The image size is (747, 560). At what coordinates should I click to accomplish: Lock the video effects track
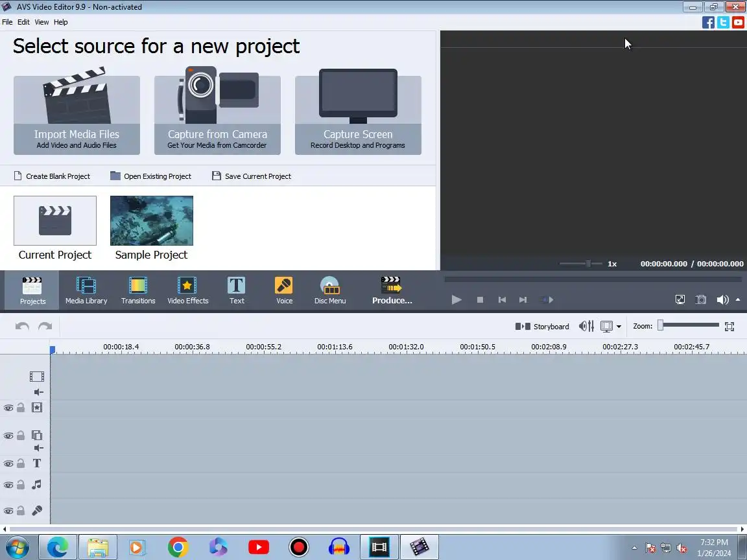pyautogui.click(x=21, y=408)
